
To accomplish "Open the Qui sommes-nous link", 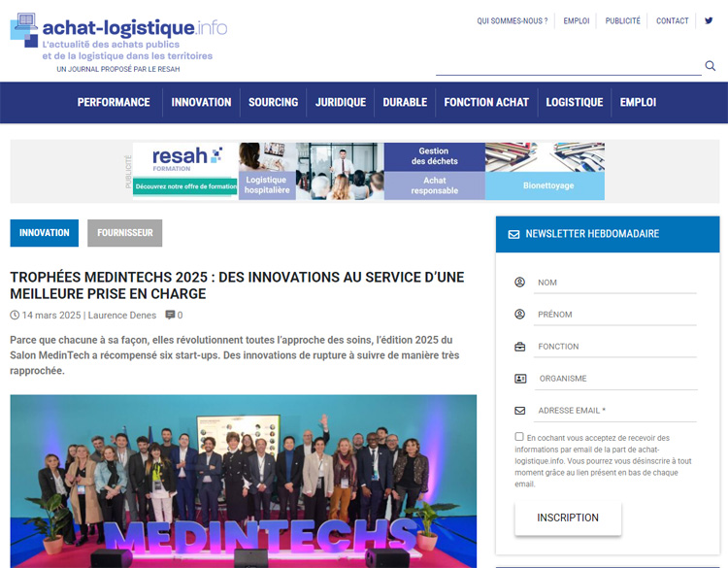I will click(x=513, y=21).
